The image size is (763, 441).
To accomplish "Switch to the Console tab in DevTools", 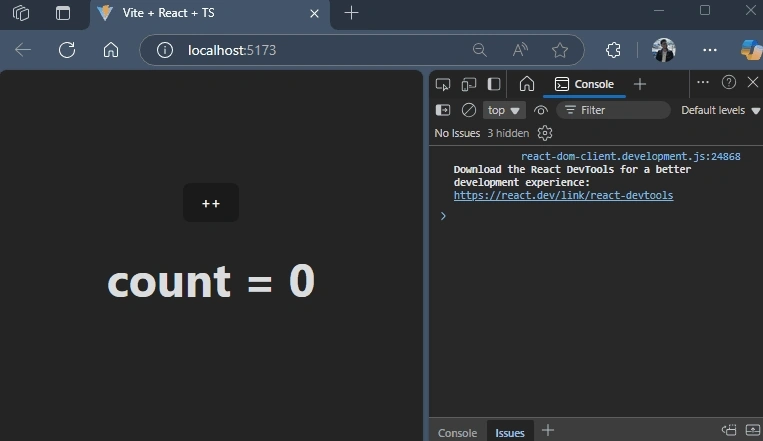I will coord(584,84).
